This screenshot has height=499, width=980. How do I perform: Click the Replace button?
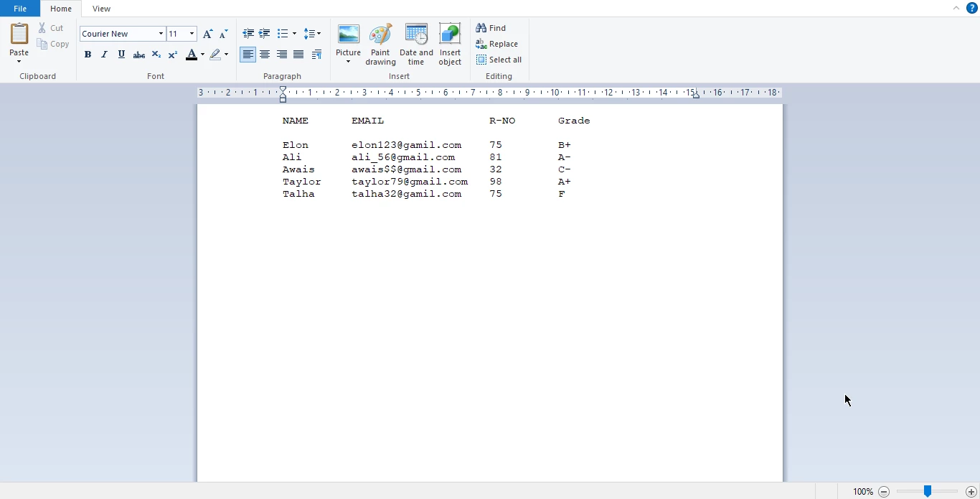(x=497, y=44)
